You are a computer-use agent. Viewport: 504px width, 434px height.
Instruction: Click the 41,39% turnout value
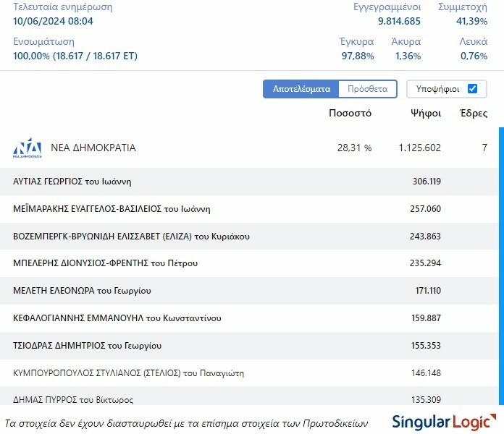472,21
